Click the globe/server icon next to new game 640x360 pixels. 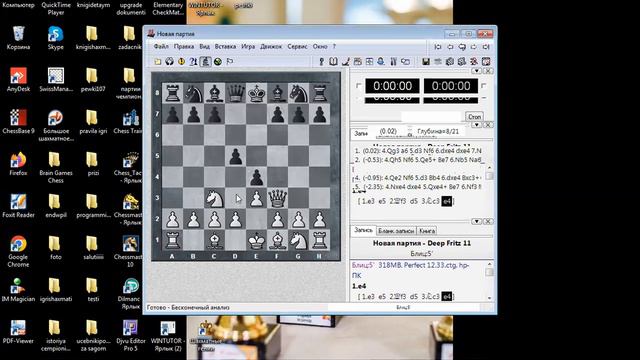click(169, 62)
